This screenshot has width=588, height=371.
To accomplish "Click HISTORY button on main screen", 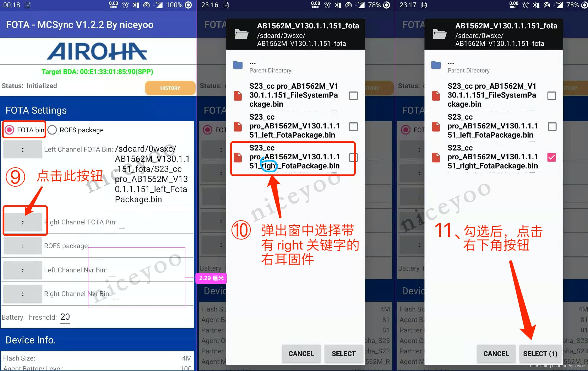I will click(x=169, y=88).
